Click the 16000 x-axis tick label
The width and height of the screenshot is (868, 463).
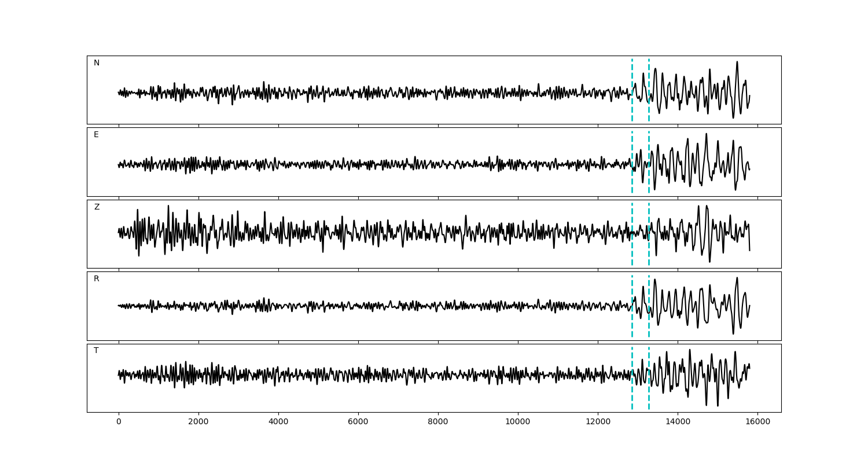coord(757,422)
